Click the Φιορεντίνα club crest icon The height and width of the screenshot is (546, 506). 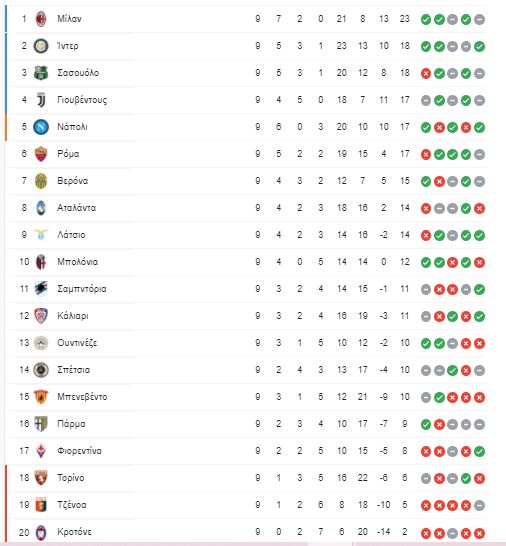(41, 451)
